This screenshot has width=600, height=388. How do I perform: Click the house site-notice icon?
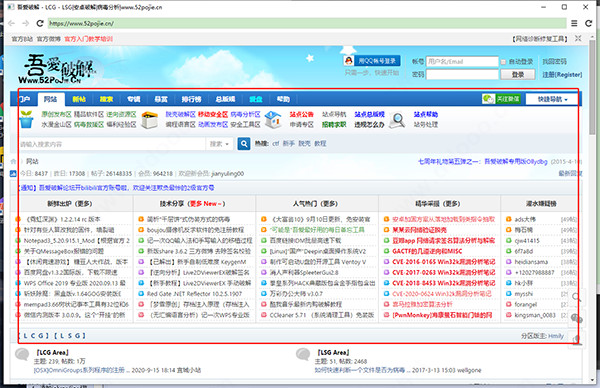[x=273, y=119]
